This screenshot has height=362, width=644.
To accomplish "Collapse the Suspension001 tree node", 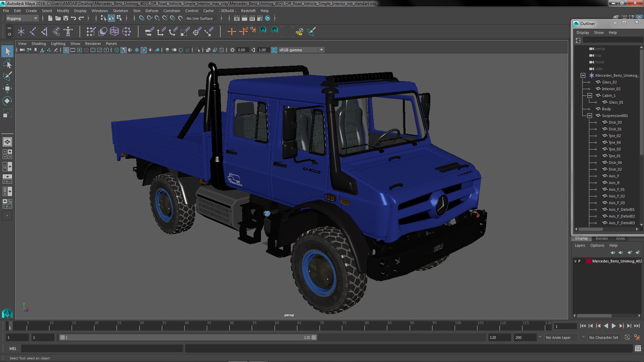I will tap(589, 116).
